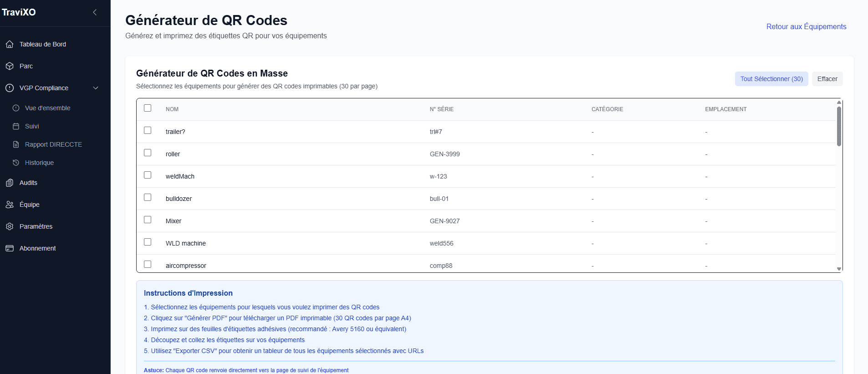Click the table scrollbar down arrow
Image resolution: width=868 pixels, height=374 pixels.
[839, 269]
